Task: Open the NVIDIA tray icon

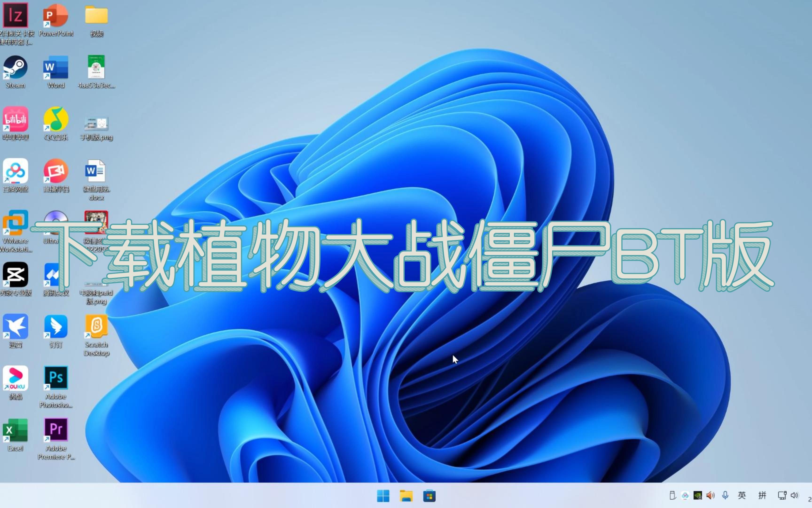Action: pyautogui.click(x=698, y=495)
